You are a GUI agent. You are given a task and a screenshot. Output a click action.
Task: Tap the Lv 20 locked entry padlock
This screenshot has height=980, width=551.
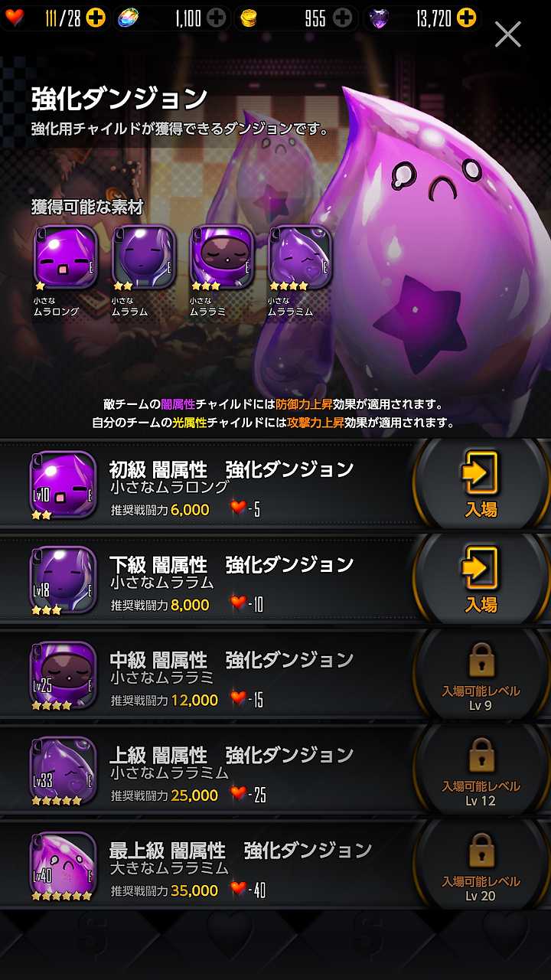point(481,850)
